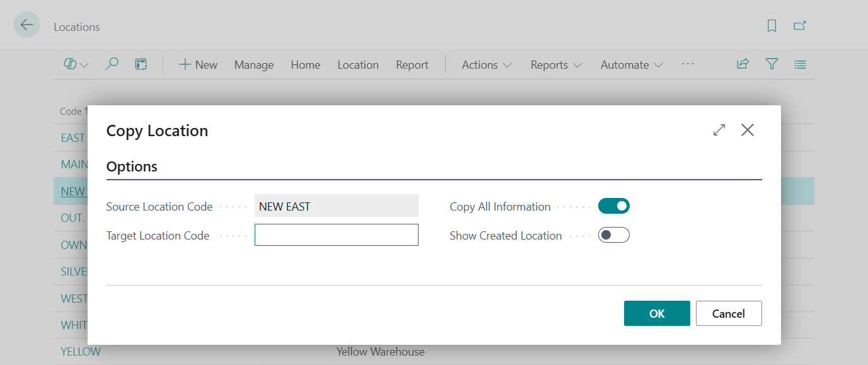The image size is (868, 365).
Task: Cancel the Copy Location dialog
Action: pyautogui.click(x=729, y=313)
